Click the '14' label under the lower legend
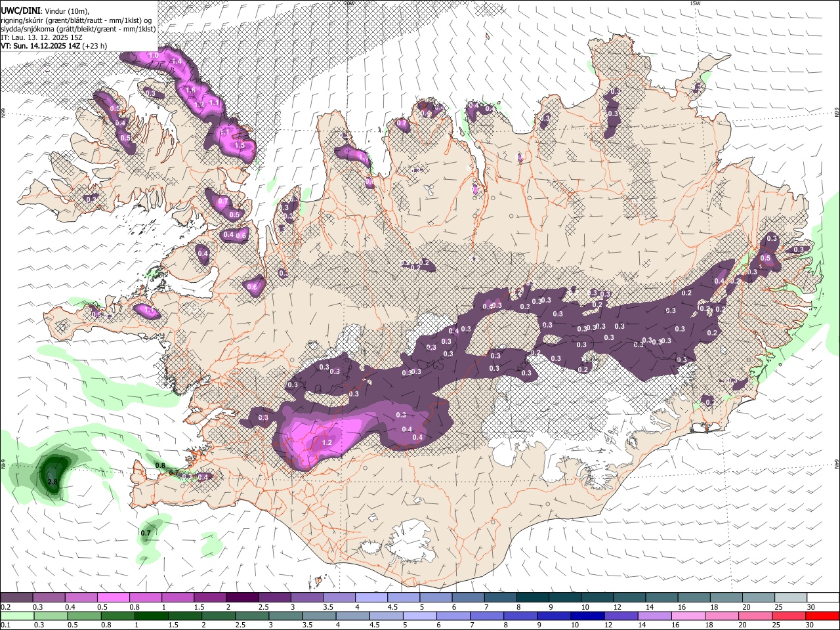Viewport: 840px width, 630px height. pos(642,625)
